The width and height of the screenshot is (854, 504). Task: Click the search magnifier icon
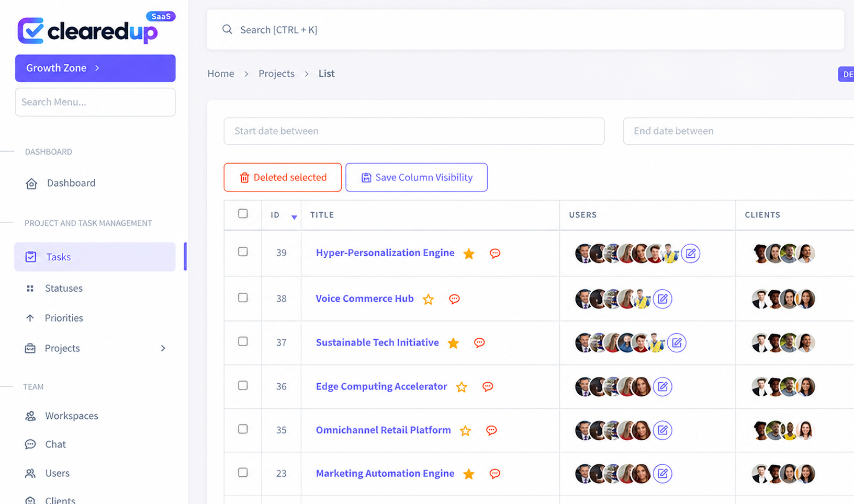(x=227, y=29)
